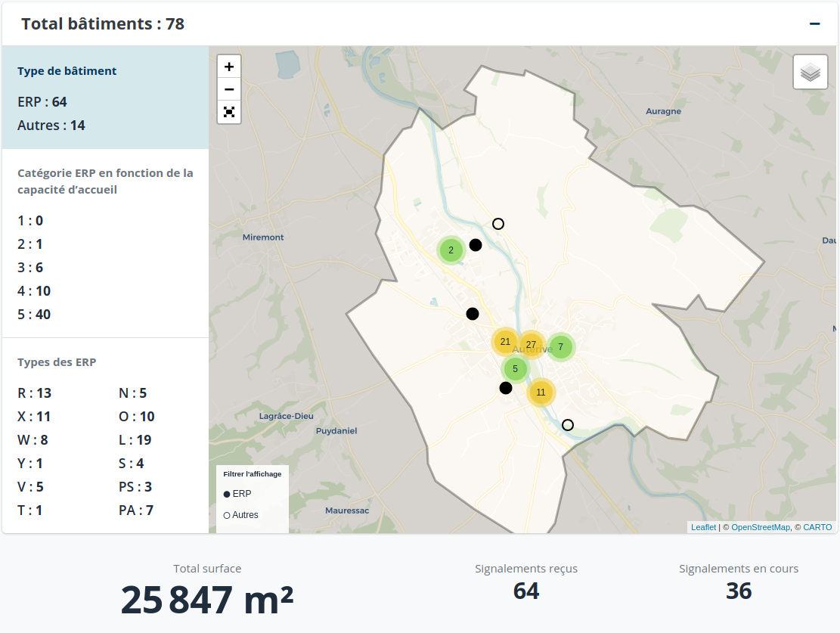Open the OpenStreetMap attribution link
840x633 pixels.
point(761,527)
